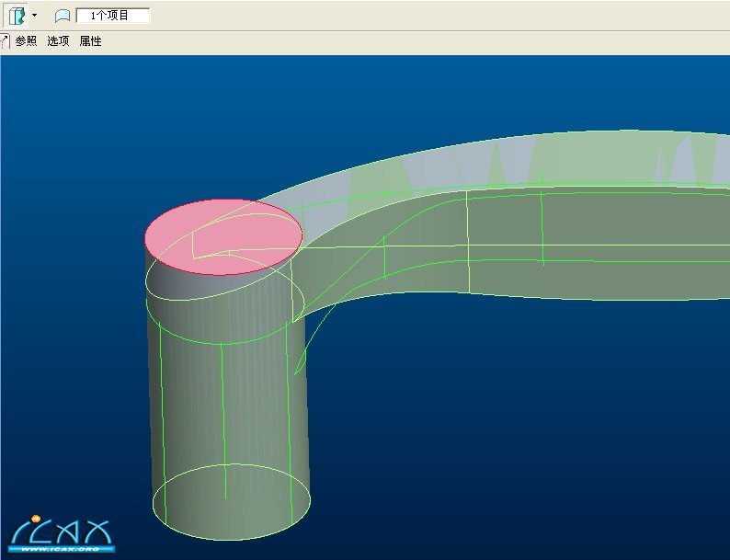
Task: Click the small arrow icon left of 参照
Action: (x=5, y=41)
